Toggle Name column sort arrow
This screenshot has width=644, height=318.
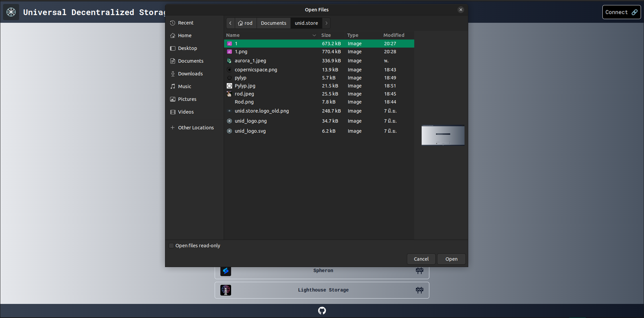click(314, 35)
